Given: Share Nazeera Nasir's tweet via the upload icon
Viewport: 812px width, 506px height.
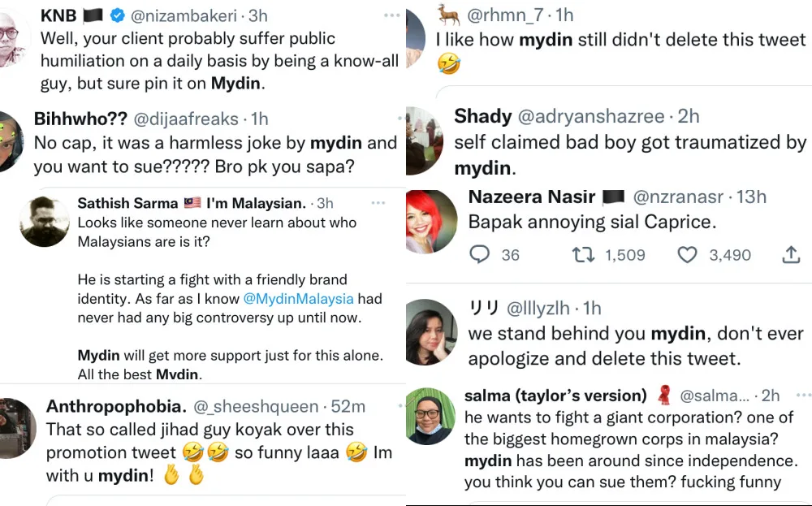Looking at the screenshot, I should click(x=791, y=255).
